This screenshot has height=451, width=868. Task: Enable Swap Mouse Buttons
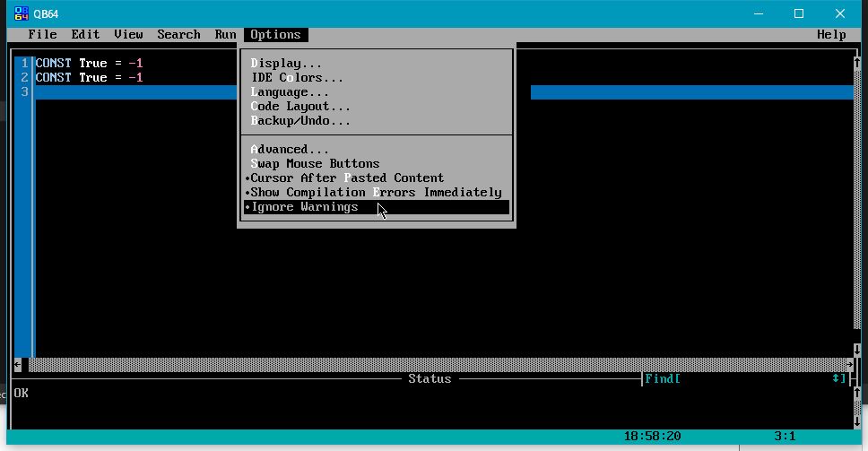pyautogui.click(x=315, y=164)
